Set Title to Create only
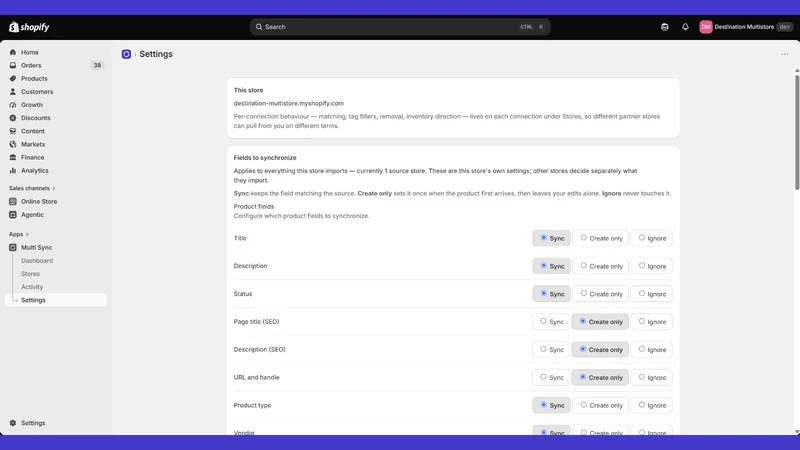 coord(601,238)
